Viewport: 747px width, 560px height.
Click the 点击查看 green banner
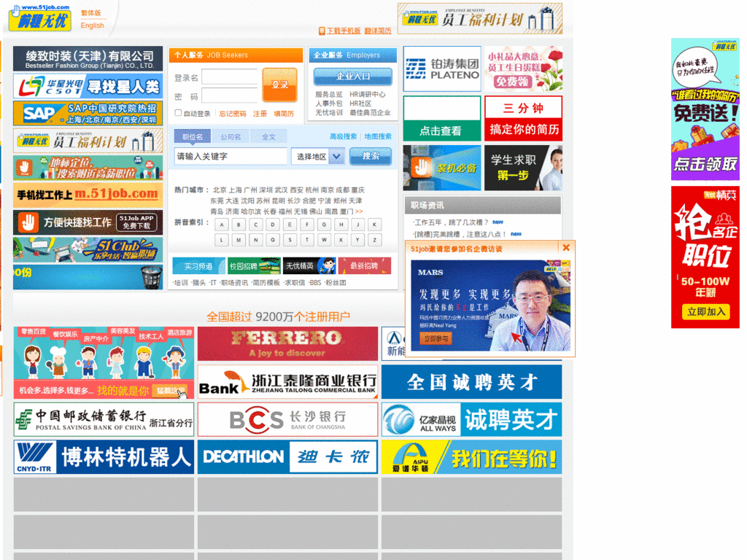442,119
